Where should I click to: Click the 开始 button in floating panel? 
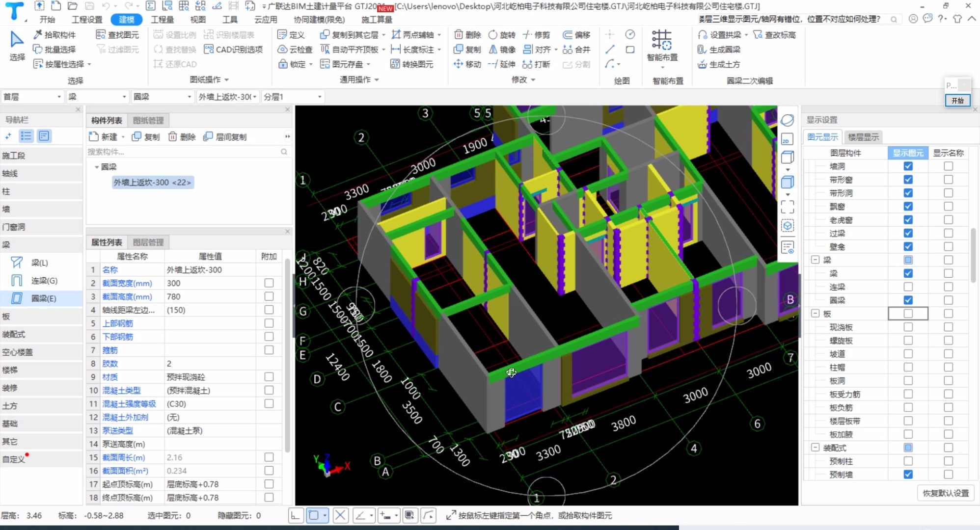pyautogui.click(x=957, y=100)
